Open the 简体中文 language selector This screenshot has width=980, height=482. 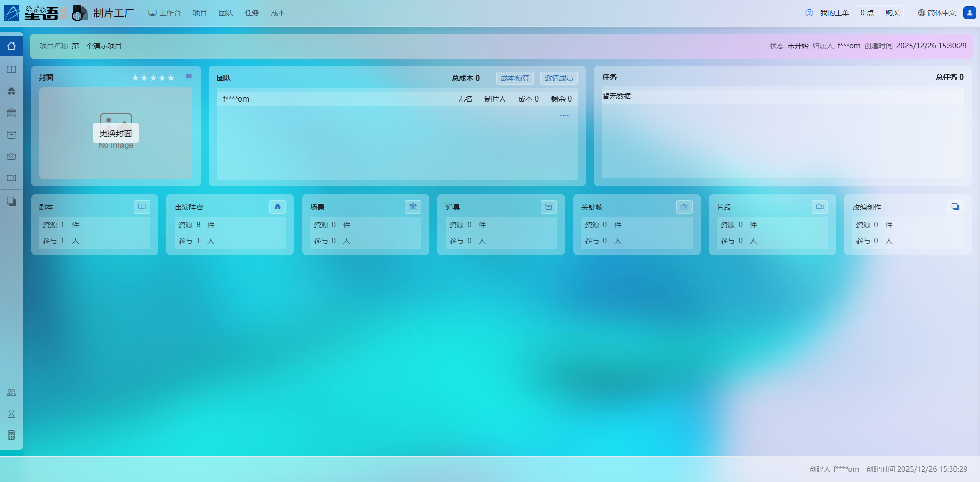point(937,13)
